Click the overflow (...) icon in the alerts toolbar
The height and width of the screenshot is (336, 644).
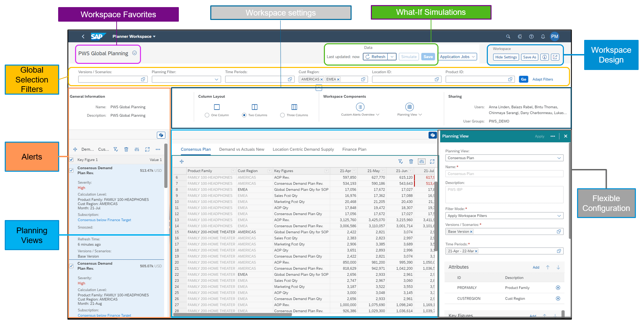coord(158,149)
